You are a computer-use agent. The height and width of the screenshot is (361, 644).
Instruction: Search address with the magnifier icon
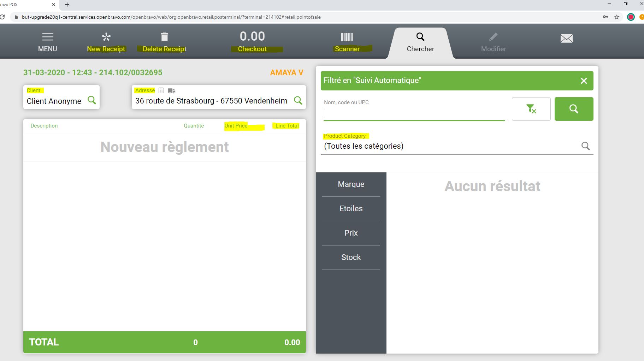(298, 100)
